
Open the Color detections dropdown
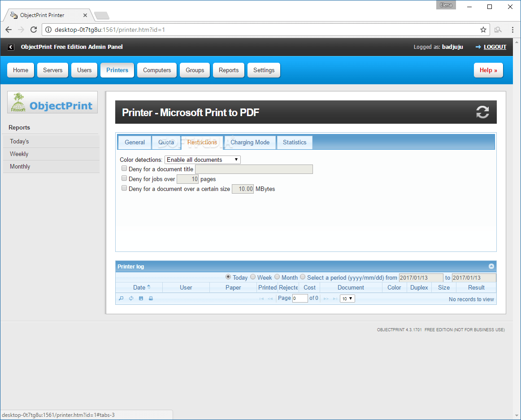(x=202, y=160)
